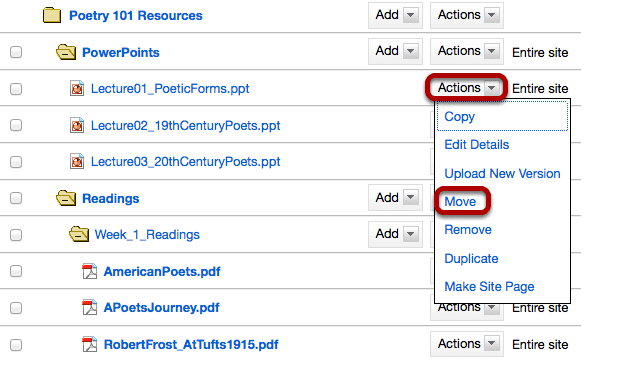Open the PowerPoints folder link
Viewport: 618px width, 371px height.
(x=121, y=52)
